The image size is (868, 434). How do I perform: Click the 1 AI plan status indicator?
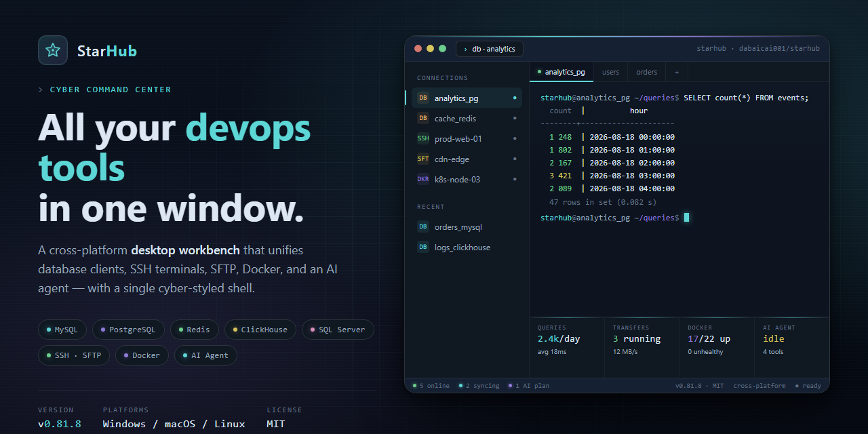528,386
